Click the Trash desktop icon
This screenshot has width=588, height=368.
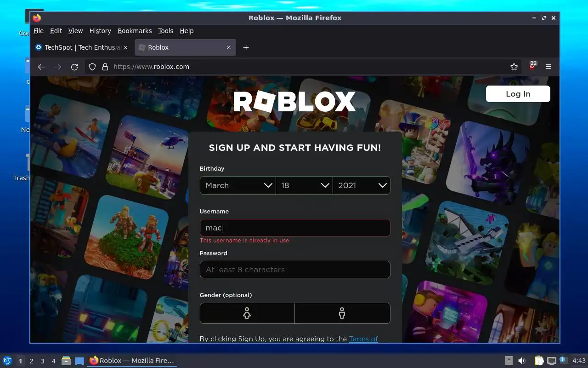21,168
